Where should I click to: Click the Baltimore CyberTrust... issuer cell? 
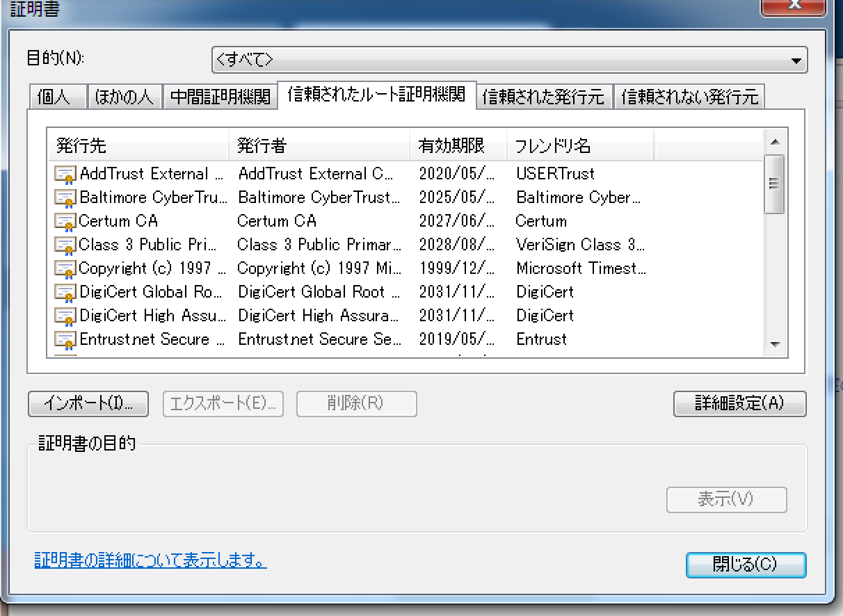(319, 197)
